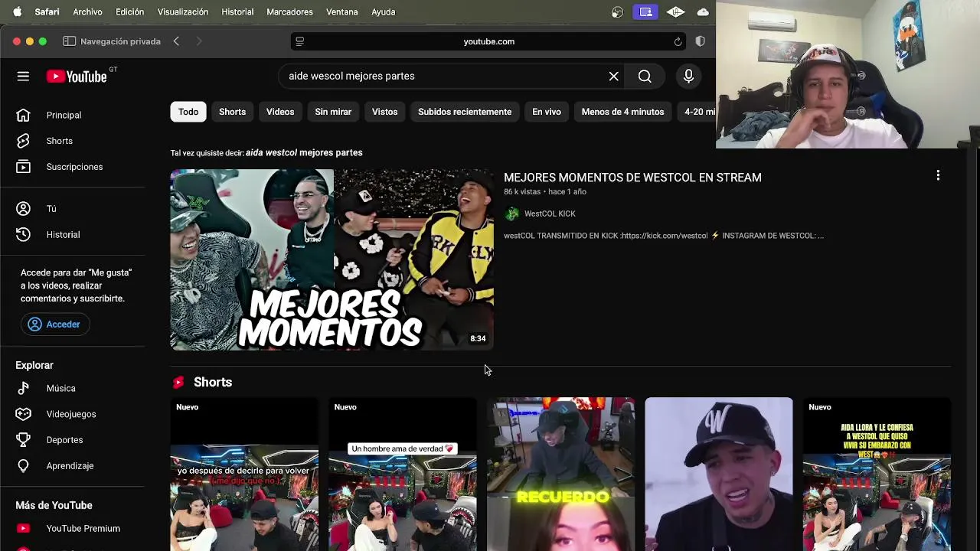Click Safari privacy shield icon

pos(700,41)
